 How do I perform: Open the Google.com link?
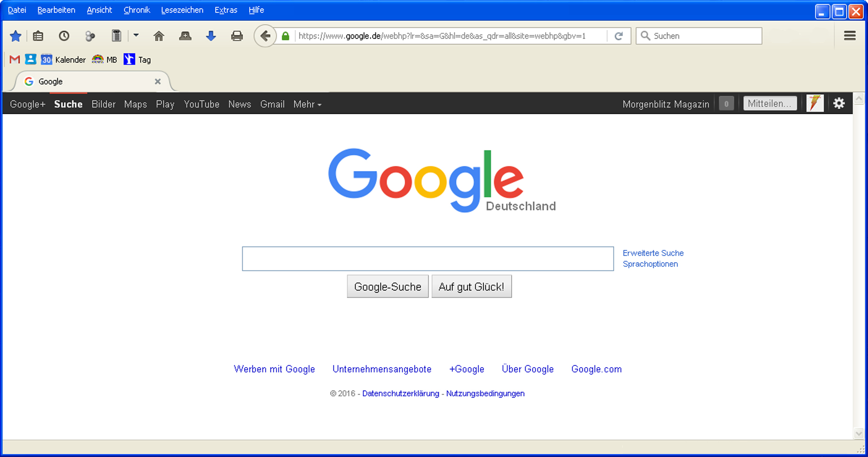point(596,369)
